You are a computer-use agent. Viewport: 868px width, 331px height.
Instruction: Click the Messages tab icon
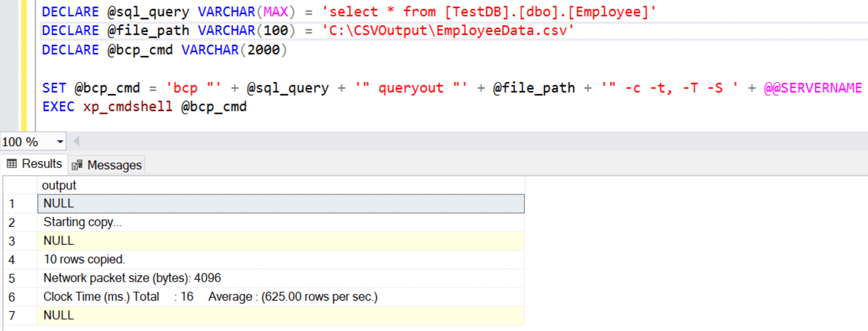point(77,165)
